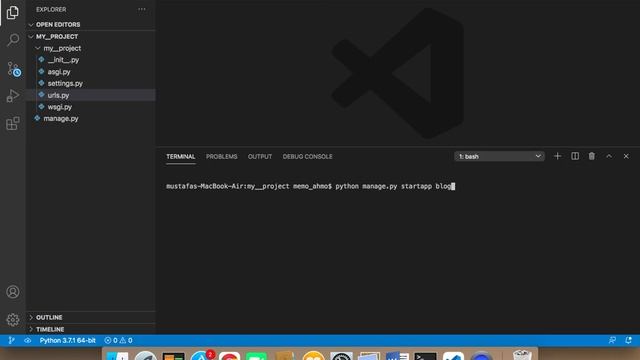Open Trash in the Dock
This screenshot has height=360, width=640.
522,355
